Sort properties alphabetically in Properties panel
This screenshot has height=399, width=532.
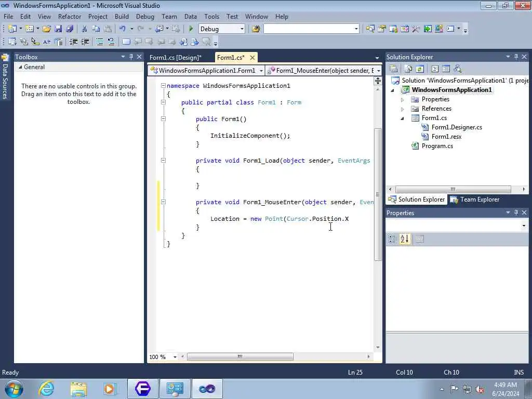coord(404,239)
